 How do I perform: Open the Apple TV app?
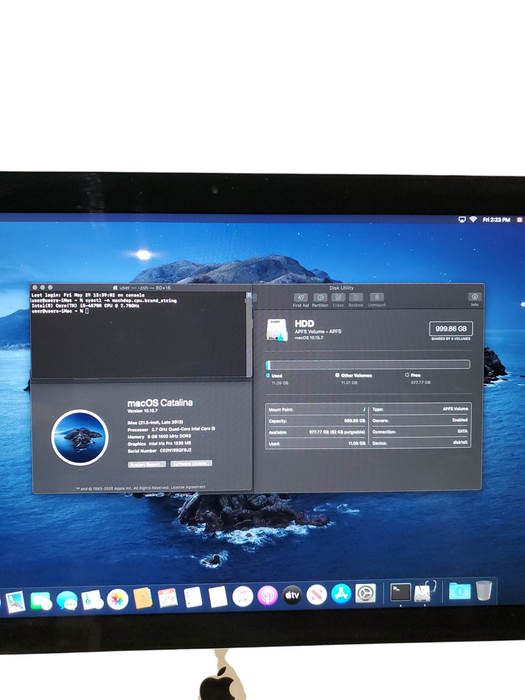[292, 595]
